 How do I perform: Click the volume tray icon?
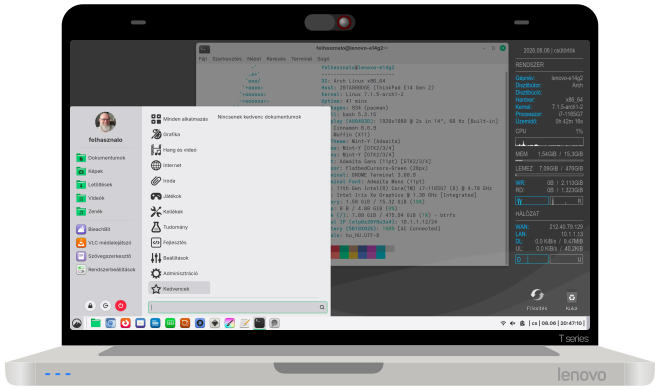pos(513,323)
